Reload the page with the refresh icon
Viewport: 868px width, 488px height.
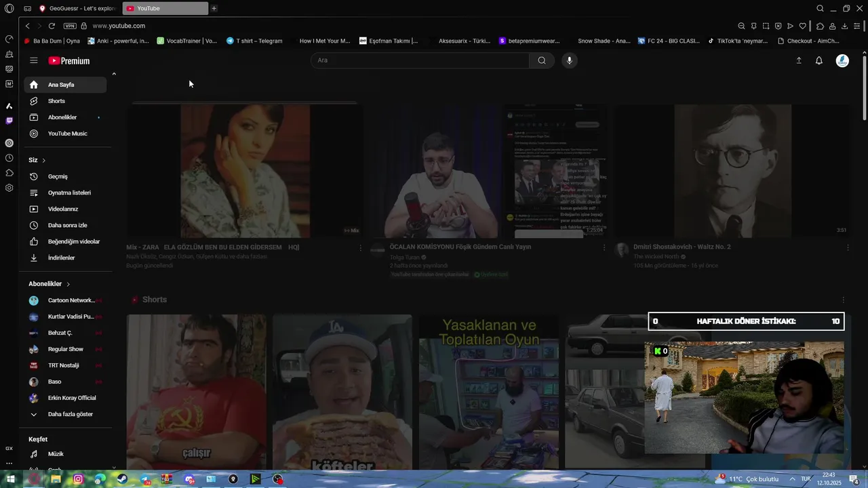pyautogui.click(x=52, y=26)
